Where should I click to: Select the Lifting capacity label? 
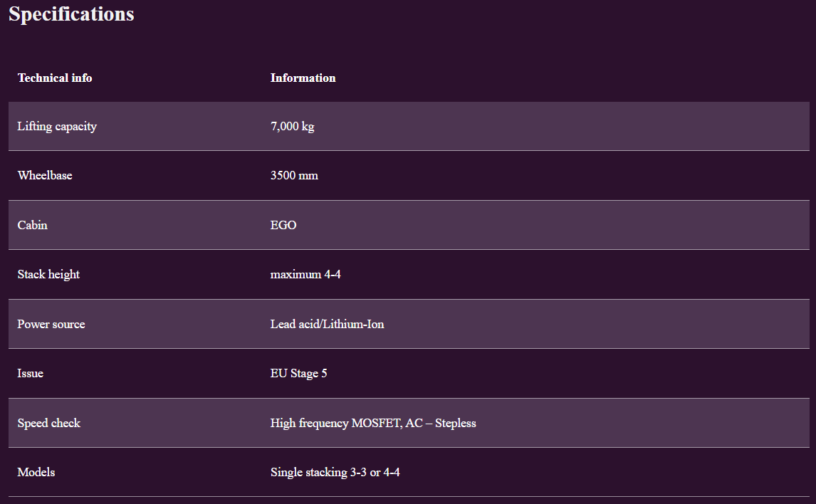tap(57, 127)
